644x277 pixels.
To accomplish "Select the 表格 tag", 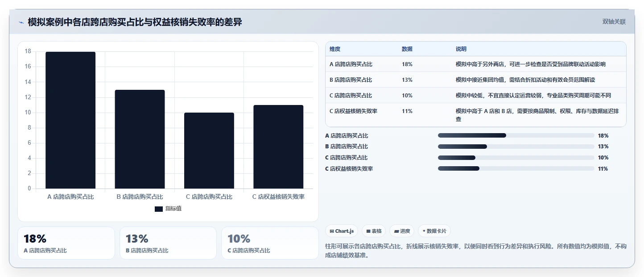I will coord(374,231).
